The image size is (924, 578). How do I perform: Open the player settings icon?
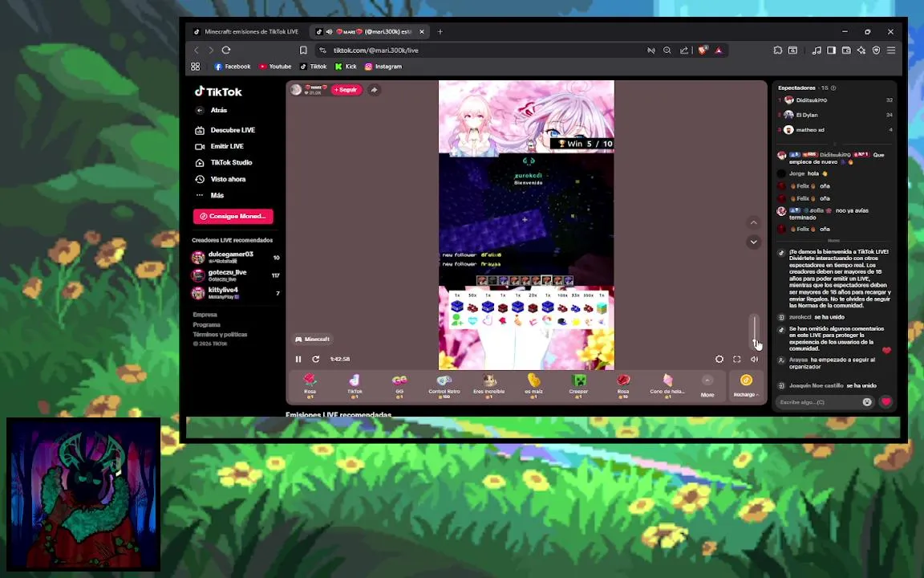tap(719, 359)
